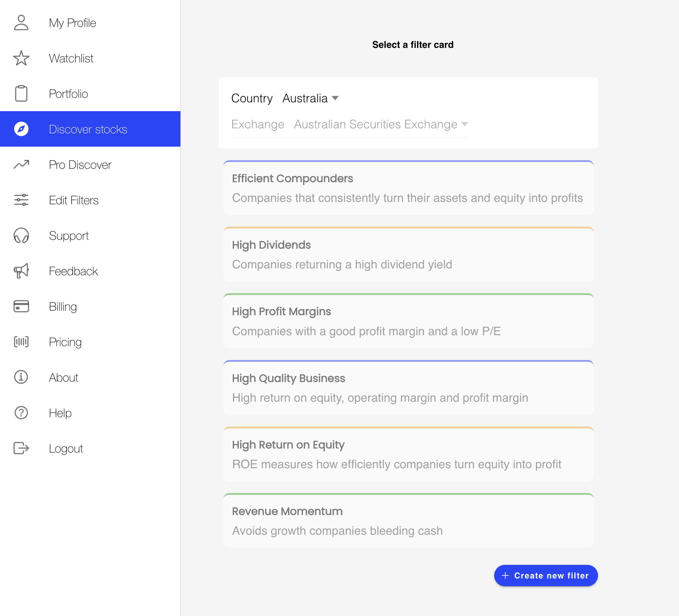Click the Billing credit card icon

click(21, 306)
